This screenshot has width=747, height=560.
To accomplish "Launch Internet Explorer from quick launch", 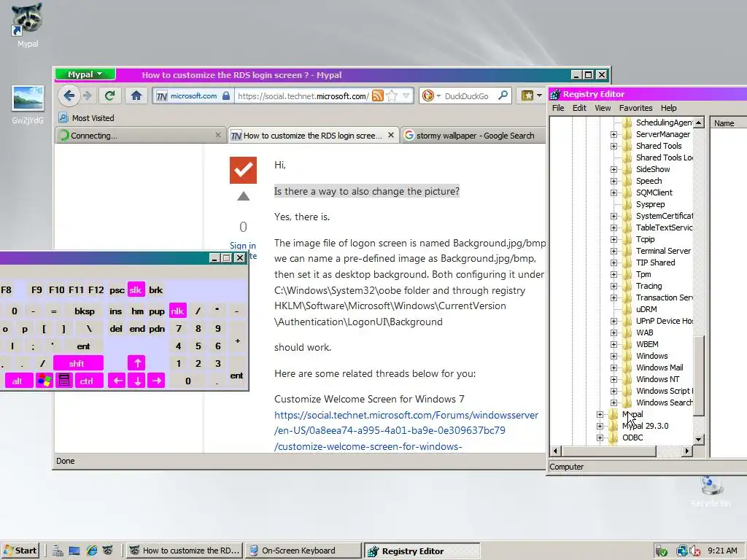I will point(91,551).
